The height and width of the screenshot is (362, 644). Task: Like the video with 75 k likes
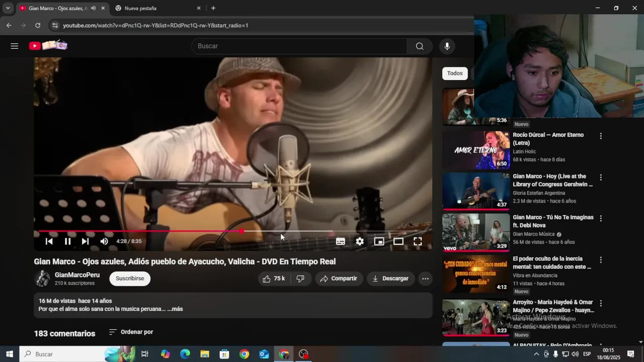[x=274, y=279]
